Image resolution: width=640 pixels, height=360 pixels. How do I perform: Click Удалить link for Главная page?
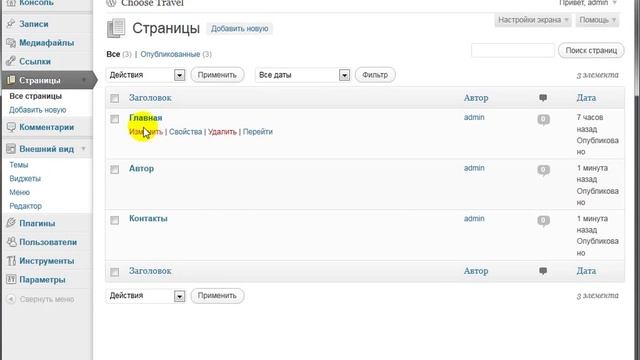[x=222, y=132]
